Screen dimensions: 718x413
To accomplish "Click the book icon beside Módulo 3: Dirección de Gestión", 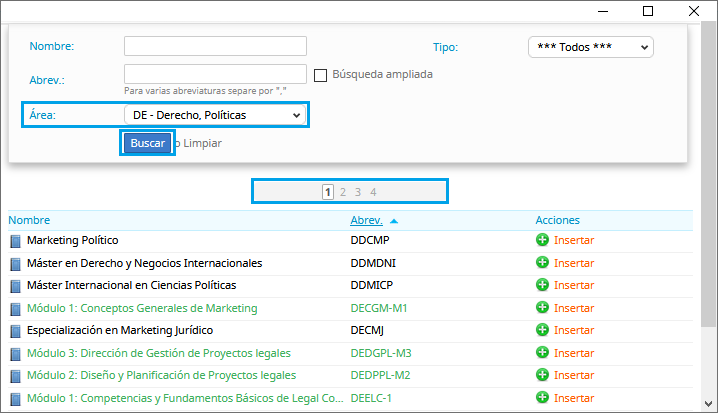I will [x=15, y=354].
